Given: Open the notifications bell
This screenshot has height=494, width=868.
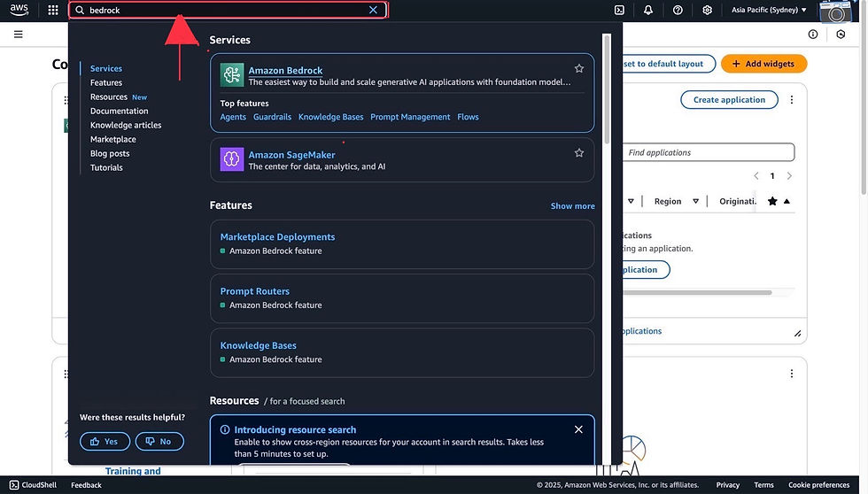Looking at the screenshot, I should (648, 10).
